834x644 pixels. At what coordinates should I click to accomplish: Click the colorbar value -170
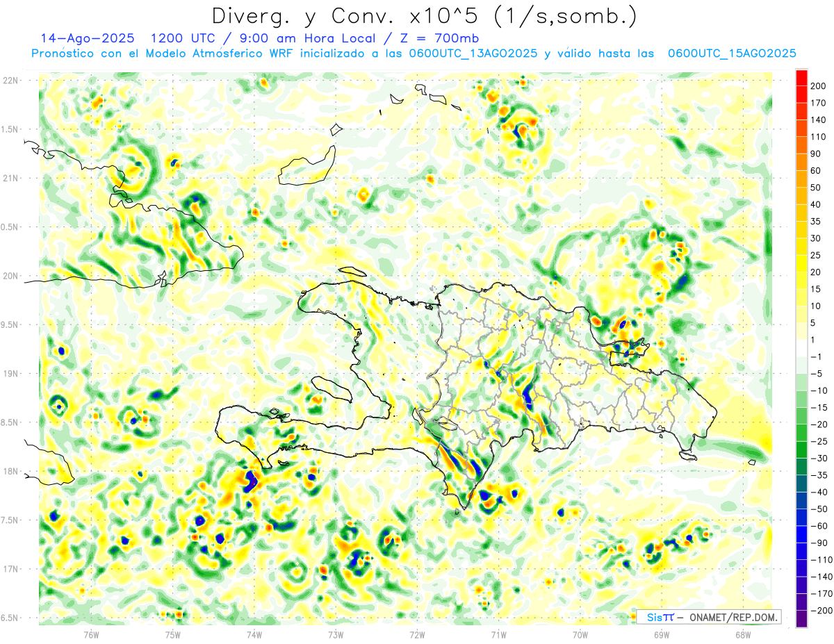coord(821,593)
